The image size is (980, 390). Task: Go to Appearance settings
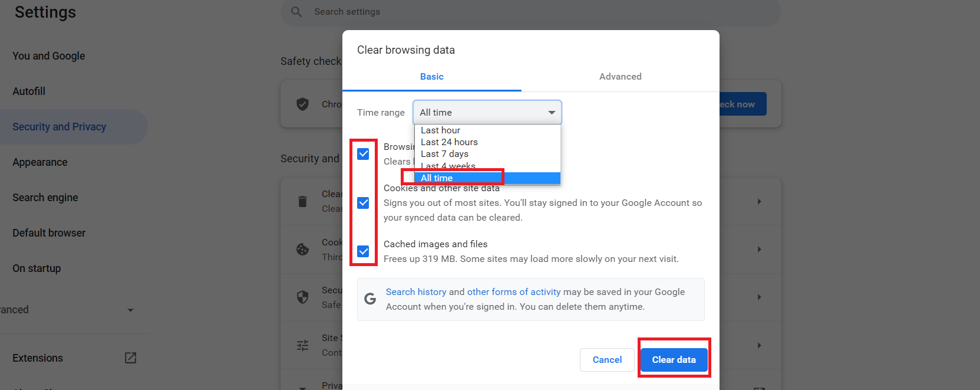pos(40,162)
